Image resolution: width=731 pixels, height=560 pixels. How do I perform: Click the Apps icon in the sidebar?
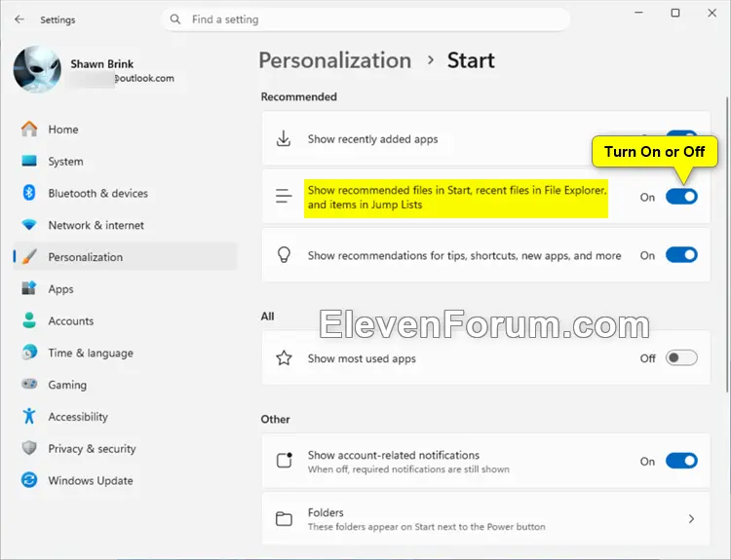click(29, 288)
